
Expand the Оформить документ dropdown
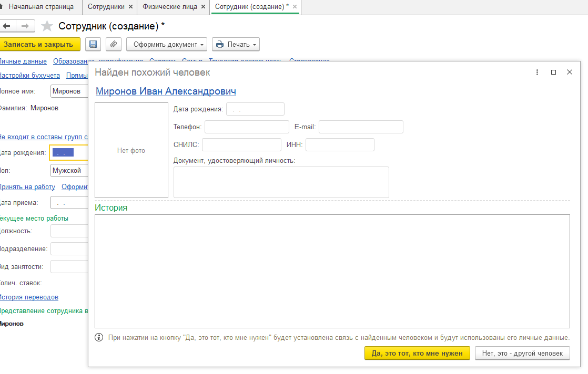pyautogui.click(x=167, y=45)
